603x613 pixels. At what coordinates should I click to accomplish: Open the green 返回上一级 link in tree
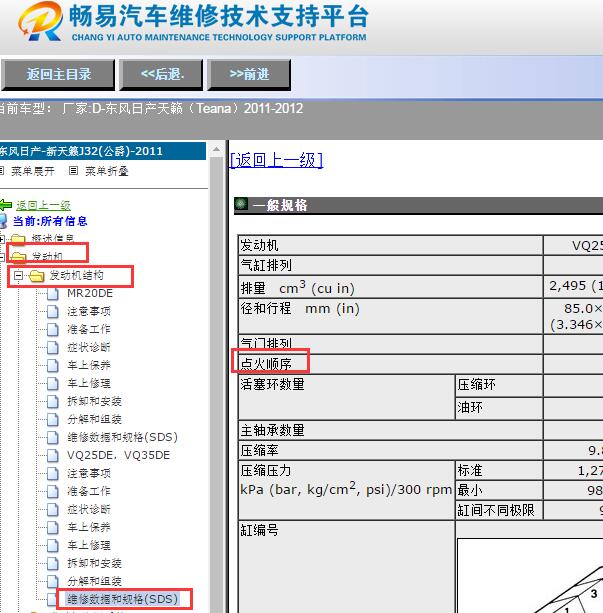click(43, 205)
